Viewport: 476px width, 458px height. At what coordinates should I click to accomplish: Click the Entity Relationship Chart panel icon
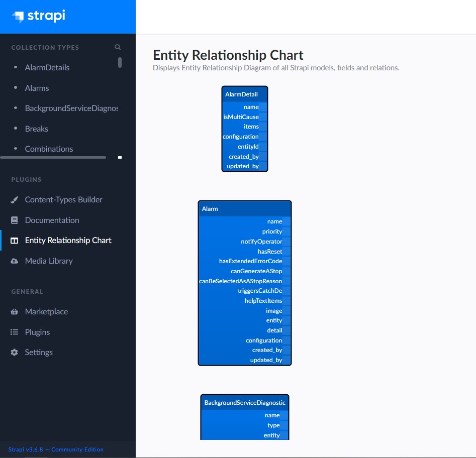click(x=14, y=240)
